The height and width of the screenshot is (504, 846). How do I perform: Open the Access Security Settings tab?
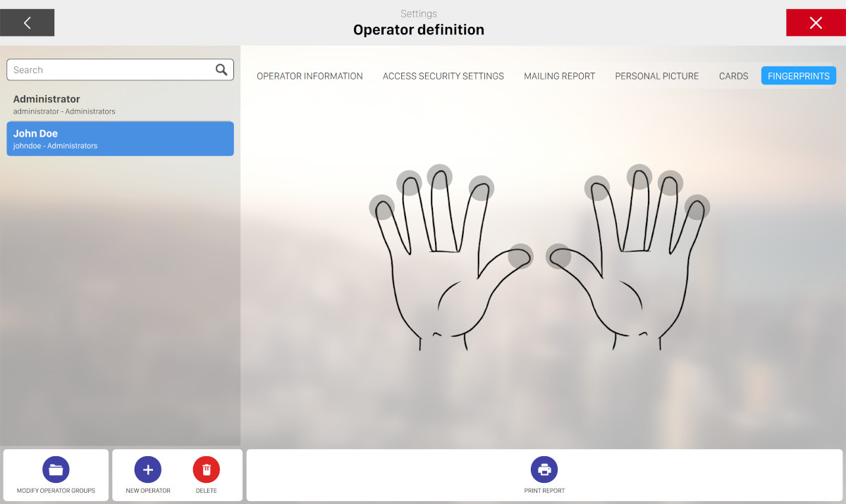point(443,76)
